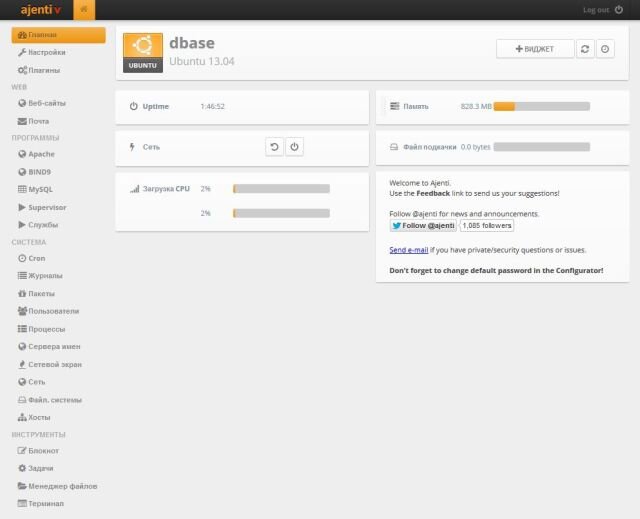Click the Настройки wrench icon
The image size is (640, 519).
pos(22,52)
